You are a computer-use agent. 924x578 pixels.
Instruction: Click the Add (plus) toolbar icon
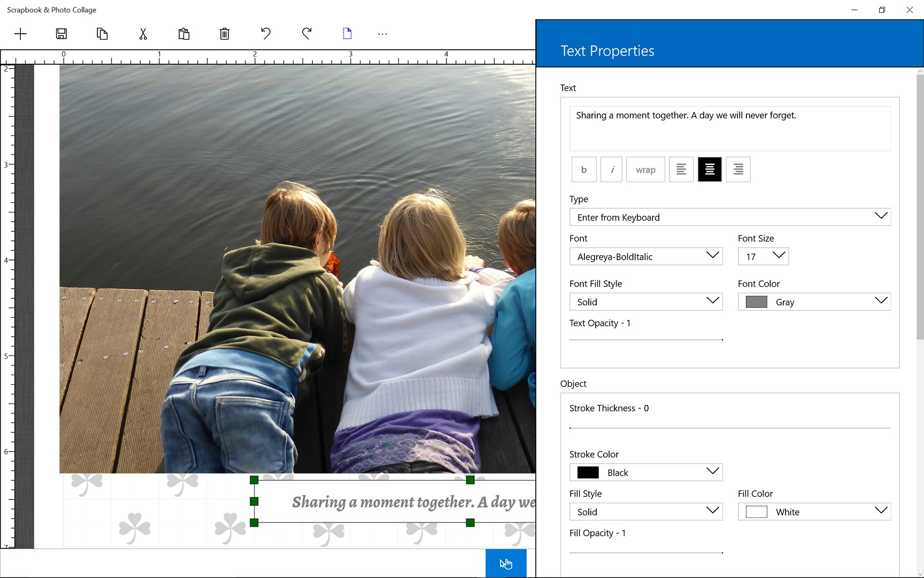tap(20, 34)
